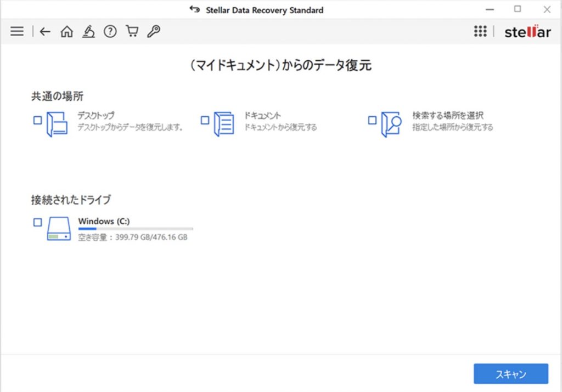
Task: Click 空き容量 399.79 GB/476.16 GB text
Action: pyautogui.click(x=133, y=237)
